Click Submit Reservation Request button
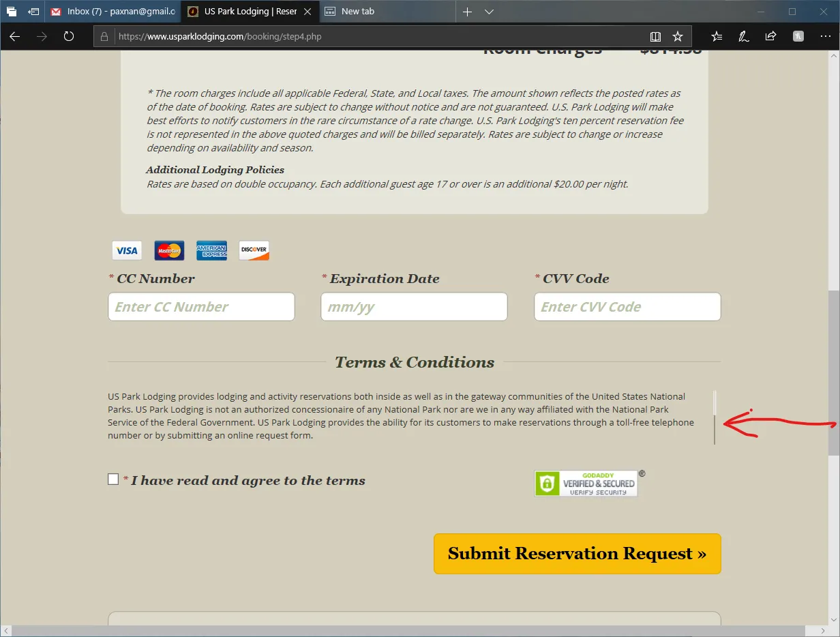This screenshot has height=637, width=840. (577, 554)
